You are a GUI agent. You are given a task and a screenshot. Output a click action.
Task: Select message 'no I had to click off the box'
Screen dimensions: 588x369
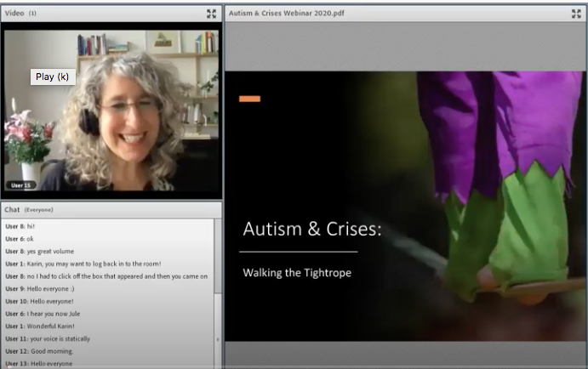(x=106, y=276)
